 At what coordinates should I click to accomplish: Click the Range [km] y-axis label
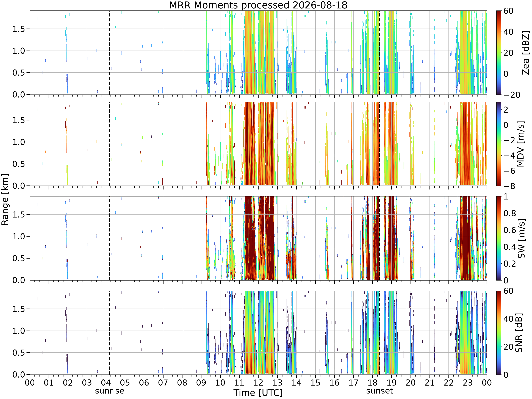tap(5, 199)
